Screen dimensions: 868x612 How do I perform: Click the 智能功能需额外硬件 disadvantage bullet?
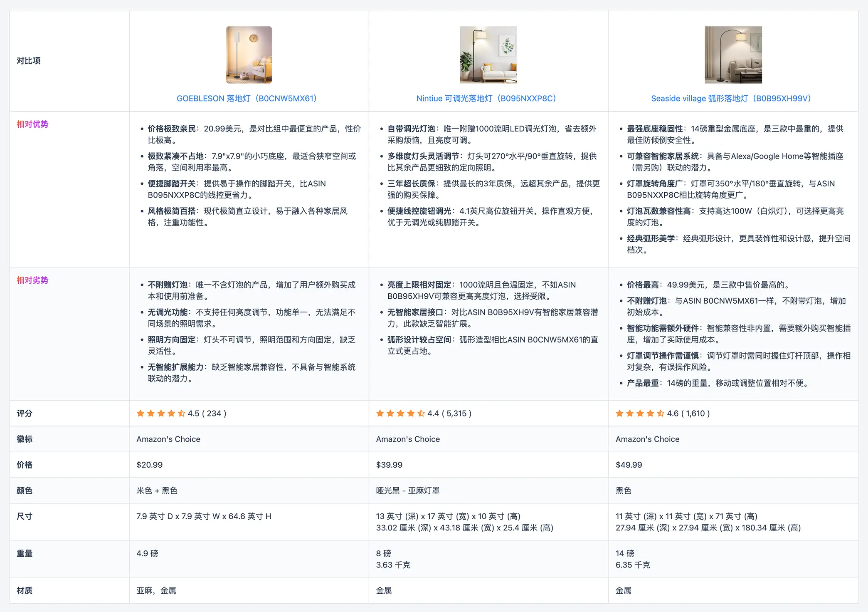738,334
